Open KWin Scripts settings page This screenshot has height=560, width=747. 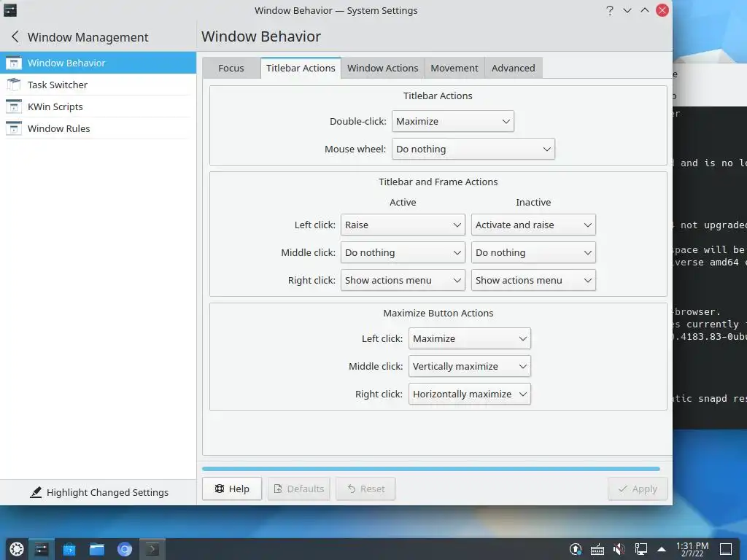(98, 106)
